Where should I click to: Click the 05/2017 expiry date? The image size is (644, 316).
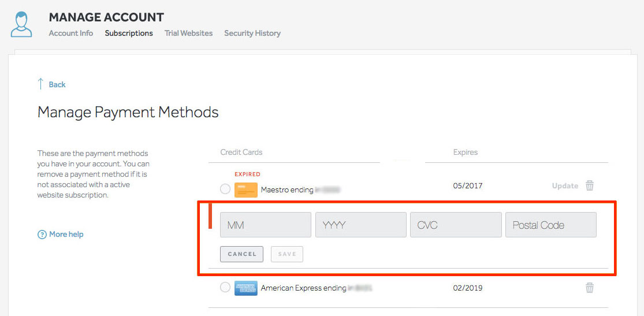pos(467,186)
